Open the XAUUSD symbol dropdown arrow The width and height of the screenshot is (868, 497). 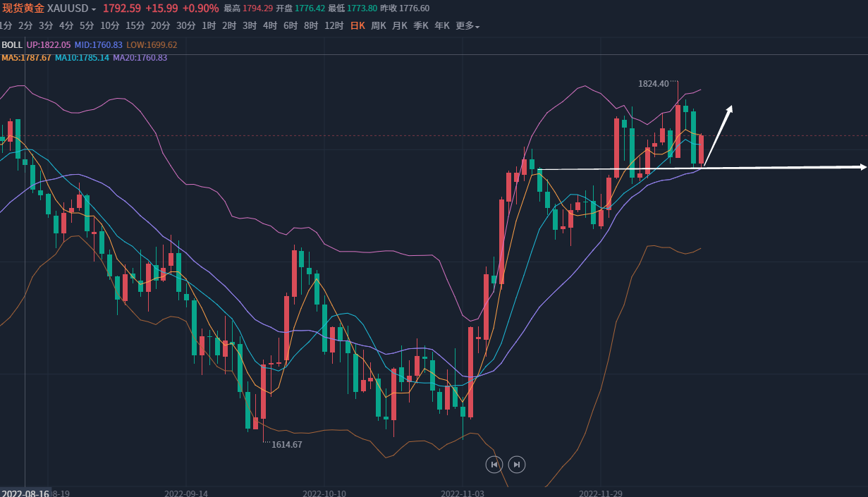click(x=94, y=9)
